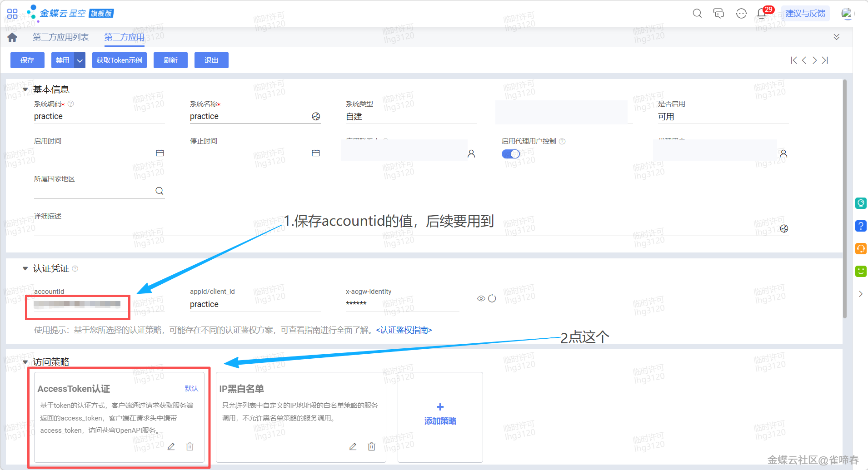Image resolution: width=868 pixels, height=470 pixels.
Task: Open the 认证鉴权指南 link
Action: coord(404,330)
